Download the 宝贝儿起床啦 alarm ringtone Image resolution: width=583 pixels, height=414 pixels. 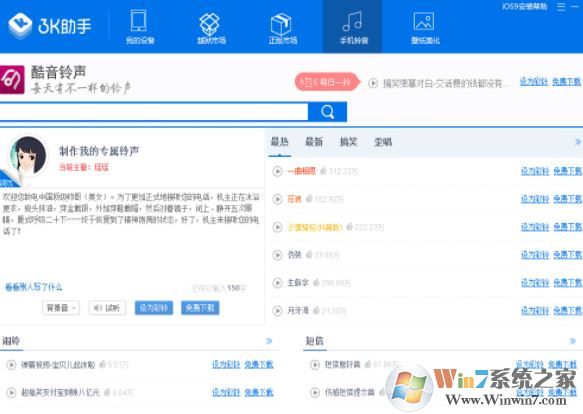(x=259, y=365)
